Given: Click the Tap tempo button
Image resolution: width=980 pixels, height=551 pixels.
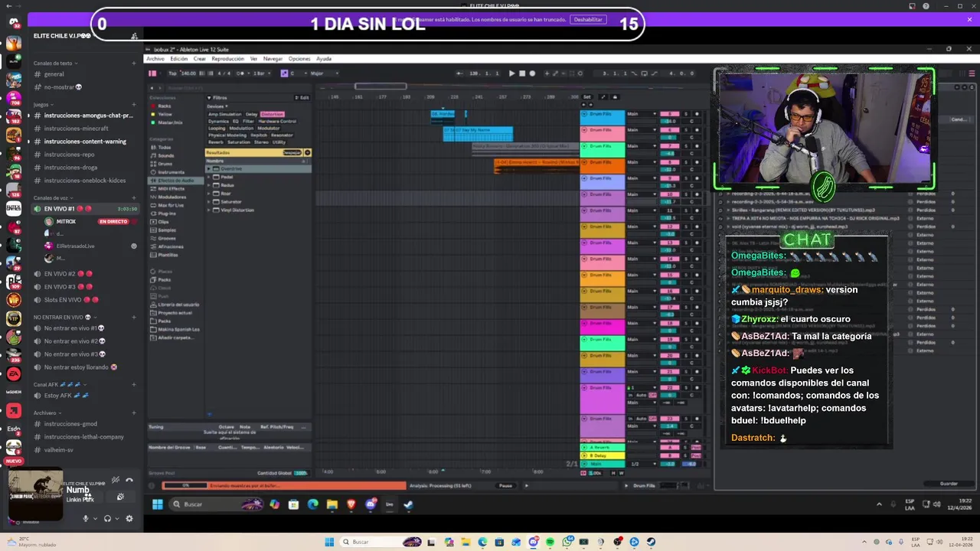Looking at the screenshot, I should click(172, 73).
